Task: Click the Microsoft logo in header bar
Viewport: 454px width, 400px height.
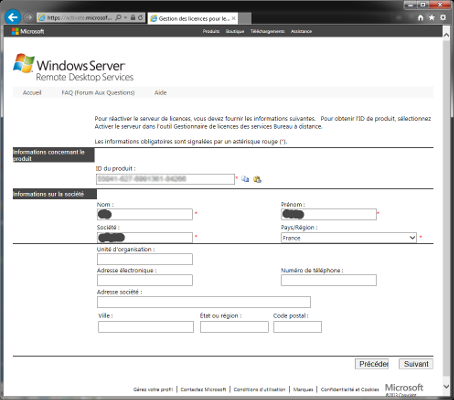Action: [x=28, y=31]
